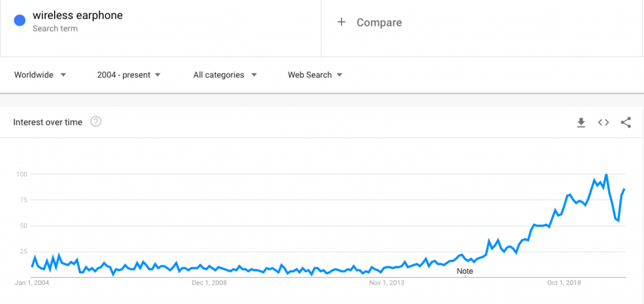This screenshot has width=644, height=304.
Task: Open the embed code icon
Action: [x=603, y=123]
